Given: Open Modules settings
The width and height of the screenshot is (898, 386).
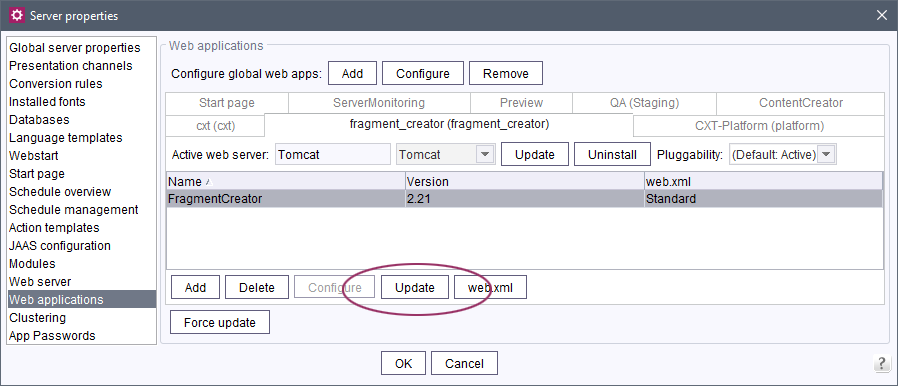Looking at the screenshot, I should coord(81,263).
